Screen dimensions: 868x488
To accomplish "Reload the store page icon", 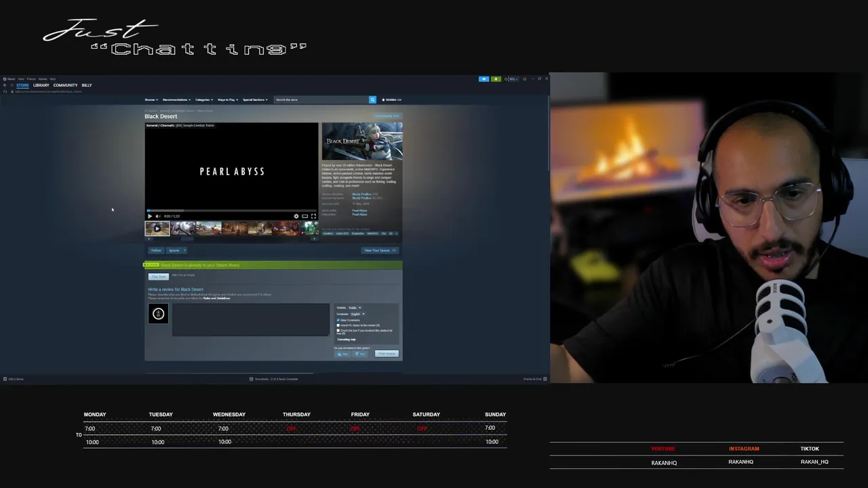I will coord(5,91).
